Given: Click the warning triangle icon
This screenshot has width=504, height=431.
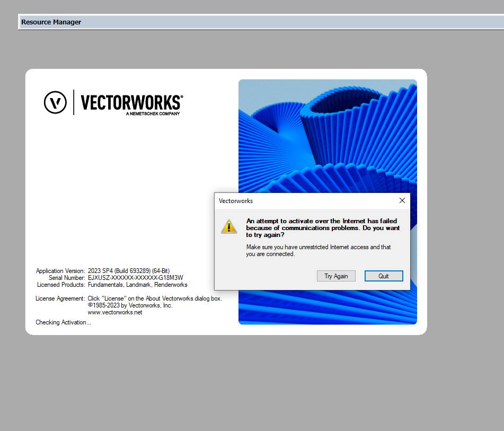Looking at the screenshot, I should pyautogui.click(x=229, y=226).
